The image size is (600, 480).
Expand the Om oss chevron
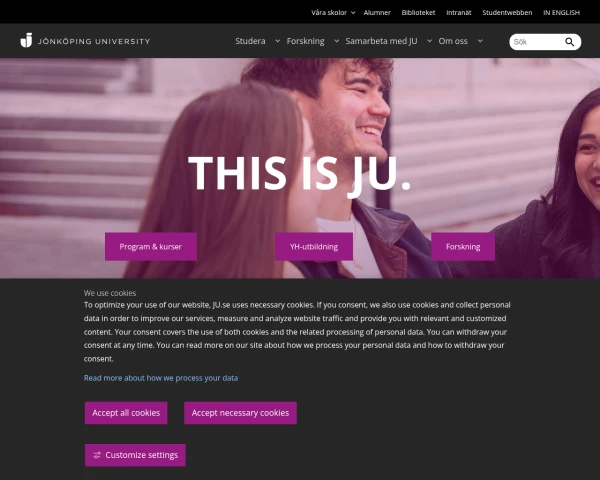click(480, 41)
